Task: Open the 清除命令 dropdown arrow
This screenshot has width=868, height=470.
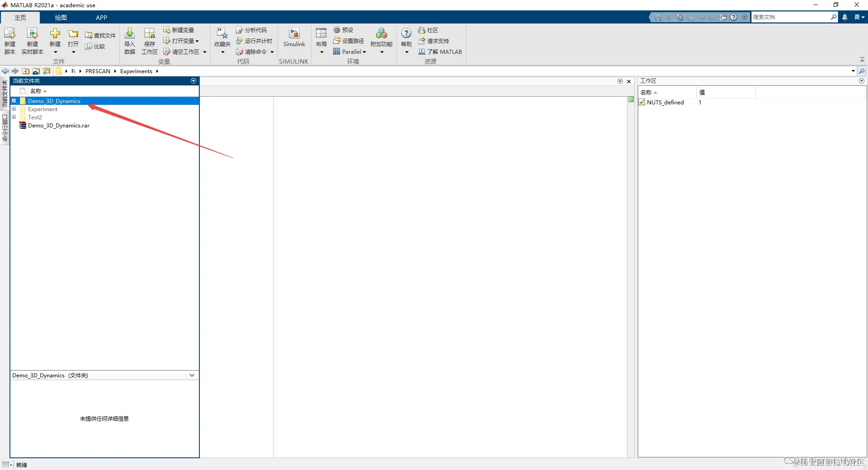Action: 272,52
